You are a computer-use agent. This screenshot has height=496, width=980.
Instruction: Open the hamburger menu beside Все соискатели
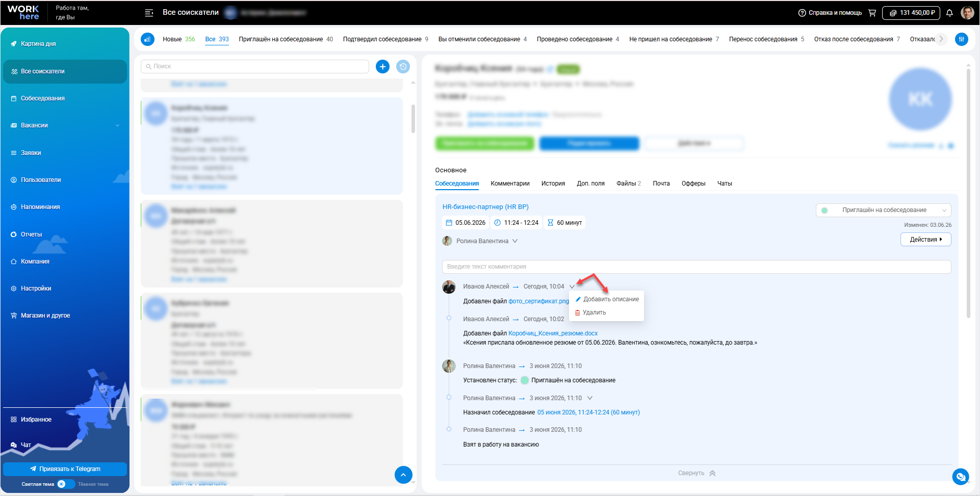(149, 13)
